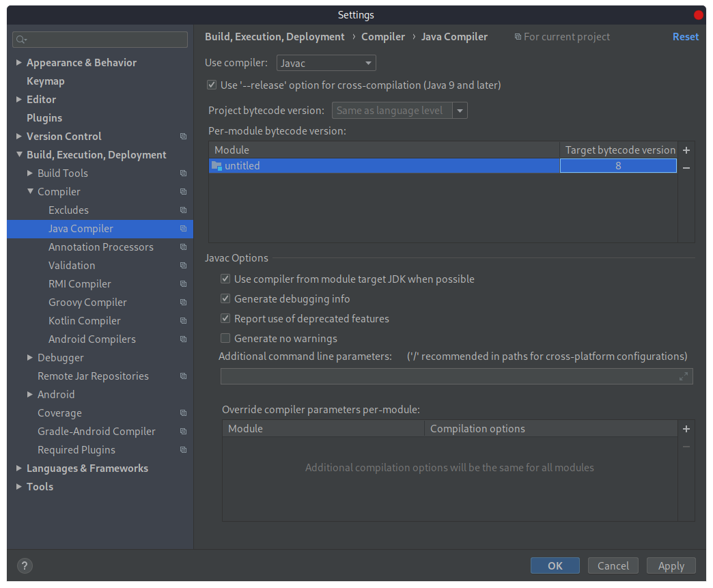Open the Project bytecode version dropdown

click(x=460, y=110)
